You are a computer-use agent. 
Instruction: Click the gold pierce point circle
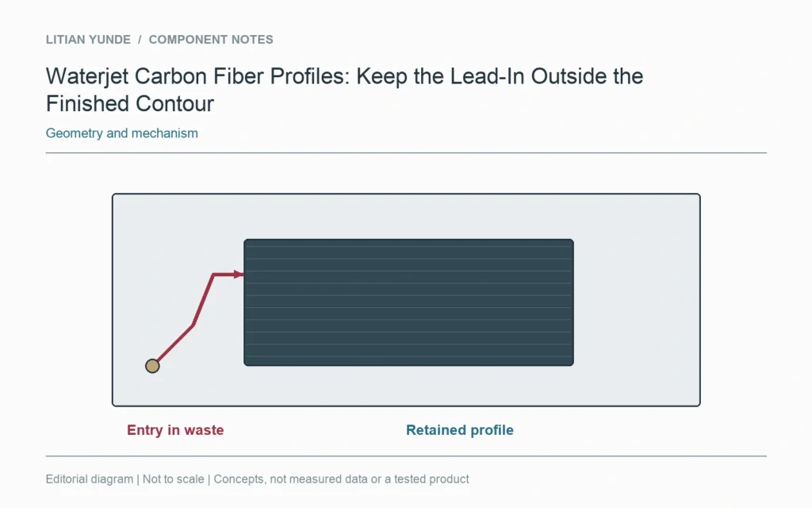[x=152, y=366]
